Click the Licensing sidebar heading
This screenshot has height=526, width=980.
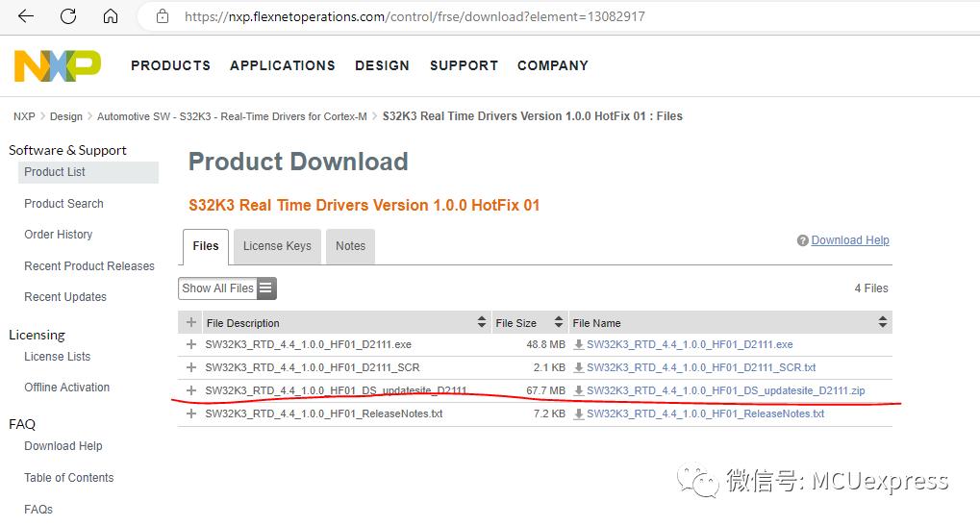point(37,336)
